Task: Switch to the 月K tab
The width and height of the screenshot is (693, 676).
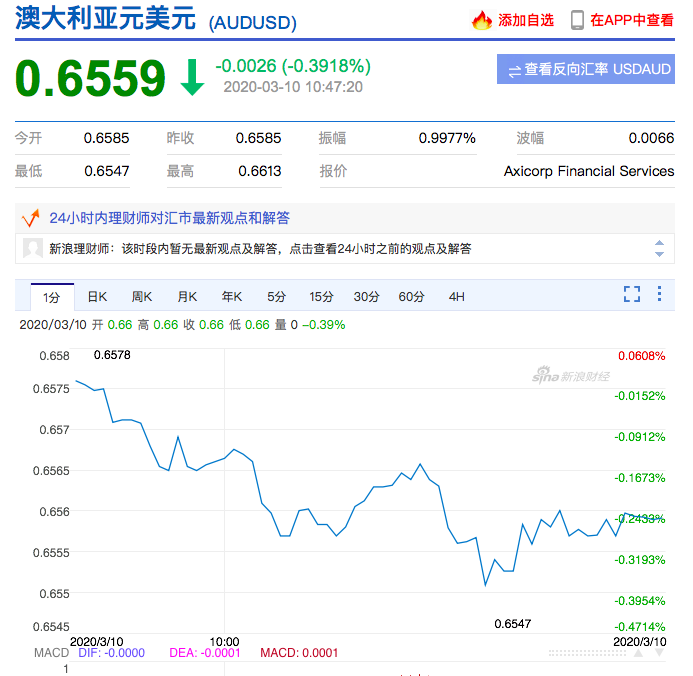Action: [x=187, y=297]
